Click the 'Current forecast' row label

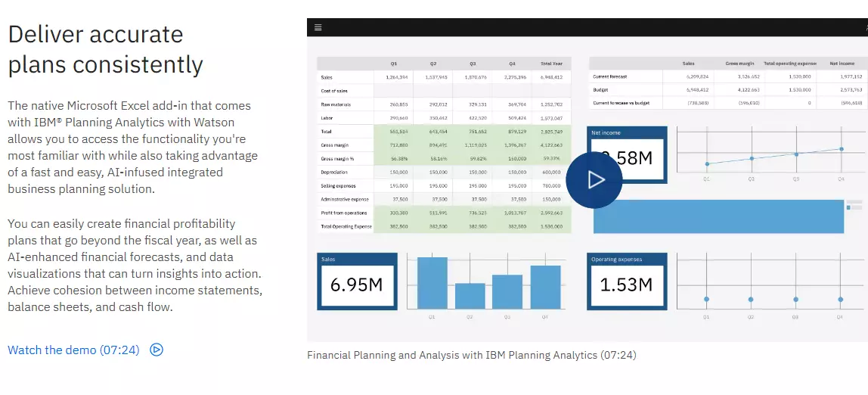(x=609, y=76)
